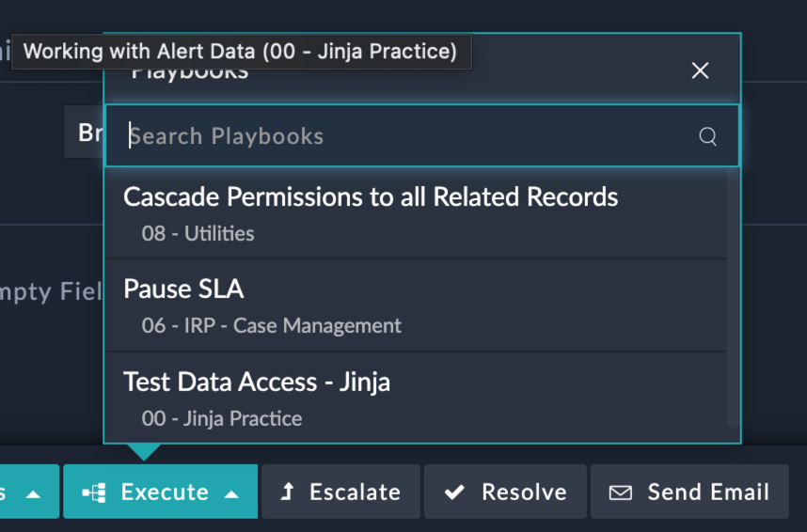Click the Execute playbook tree icon

[x=94, y=493]
